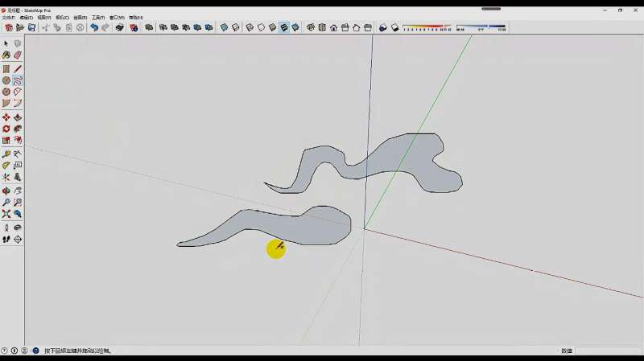Viewport: 644px width, 361px height.
Task: Open the Tools menu (工具)
Action: [x=97, y=17]
